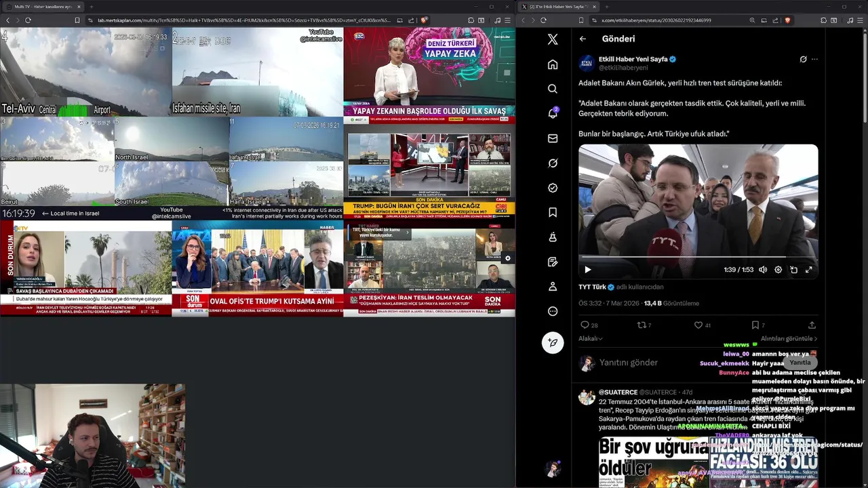This screenshot has width=868, height=488.
Task: Open zoom magnifier in X address bar
Action: point(753,20)
